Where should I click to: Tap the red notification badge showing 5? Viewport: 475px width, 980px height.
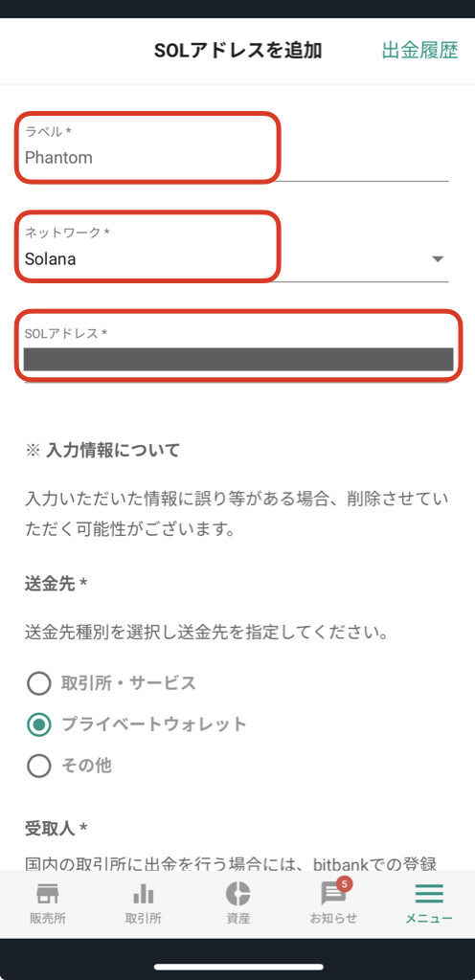tap(345, 883)
